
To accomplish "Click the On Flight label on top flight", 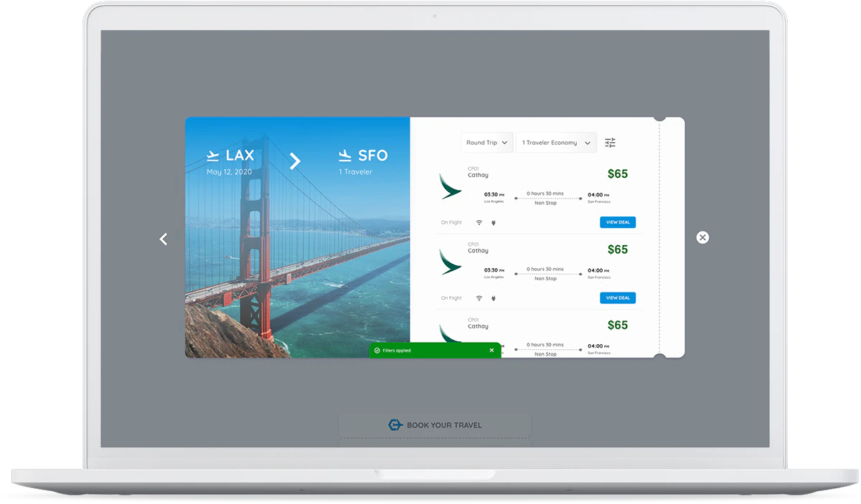I will point(451,222).
